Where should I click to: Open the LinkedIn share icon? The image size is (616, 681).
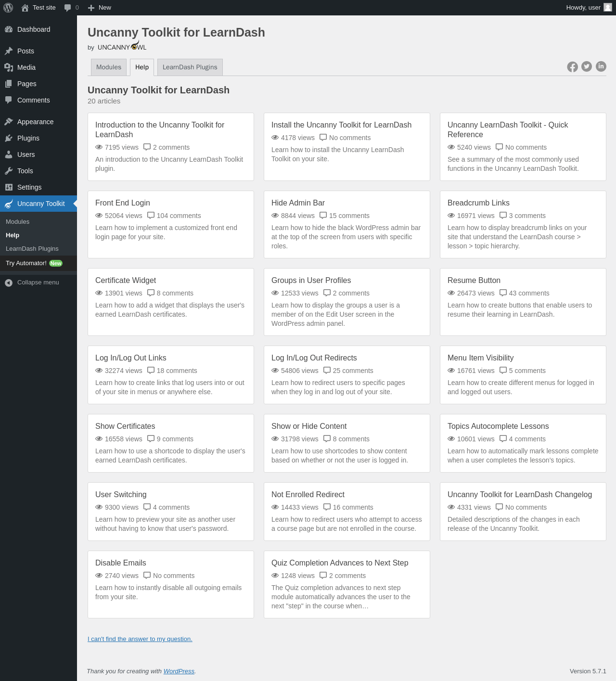(x=601, y=66)
